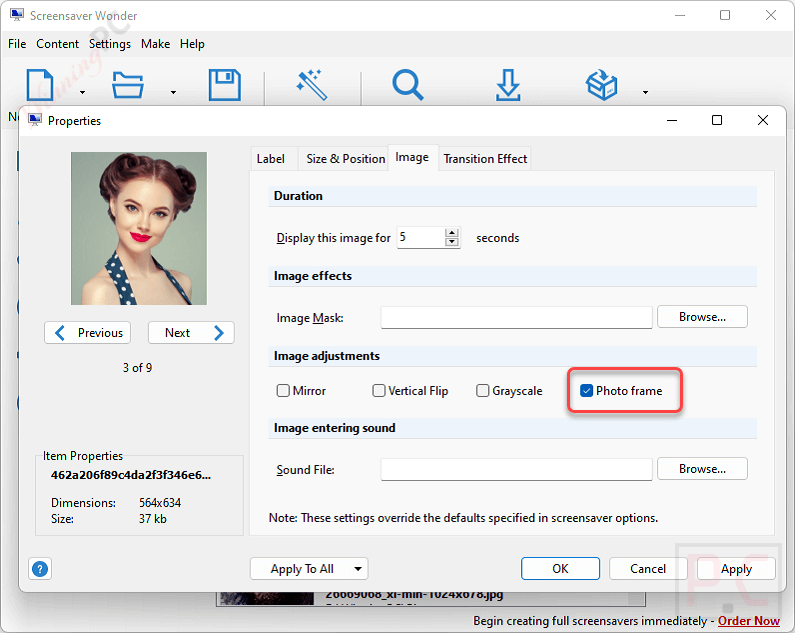Image resolution: width=795 pixels, height=633 pixels.
Task: Follow the Order Now link
Action: pos(749,621)
